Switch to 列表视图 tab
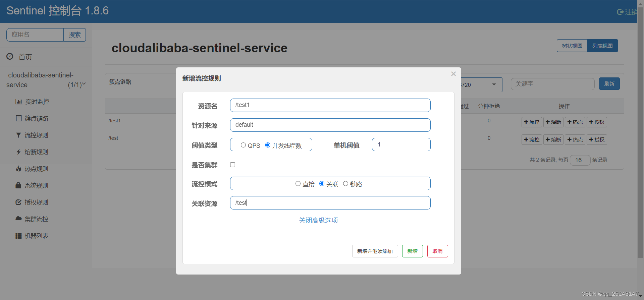644x300 pixels. [602, 46]
